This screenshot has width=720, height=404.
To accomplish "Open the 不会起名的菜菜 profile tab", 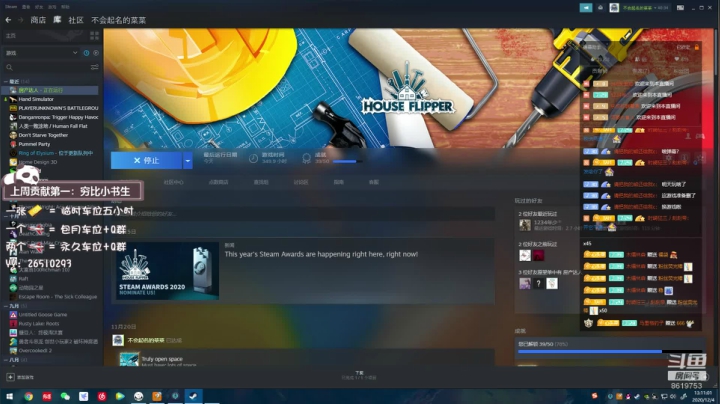I will coord(118,20).
